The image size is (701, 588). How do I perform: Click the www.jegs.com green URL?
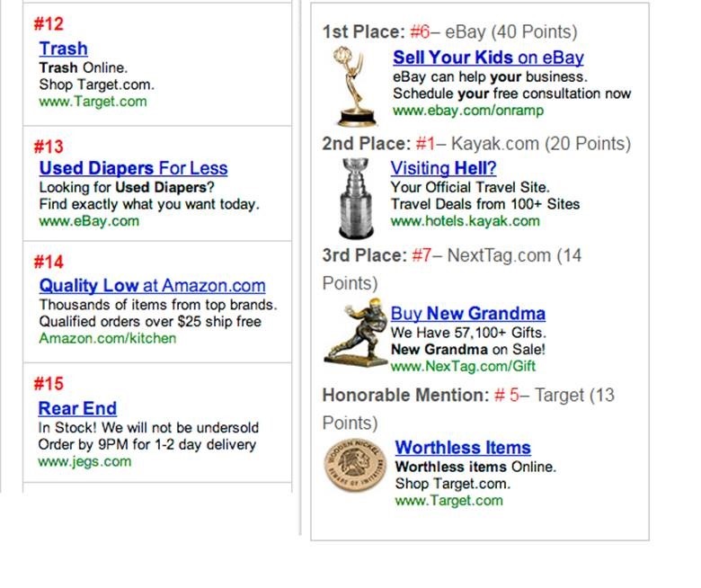click(84, 461)
